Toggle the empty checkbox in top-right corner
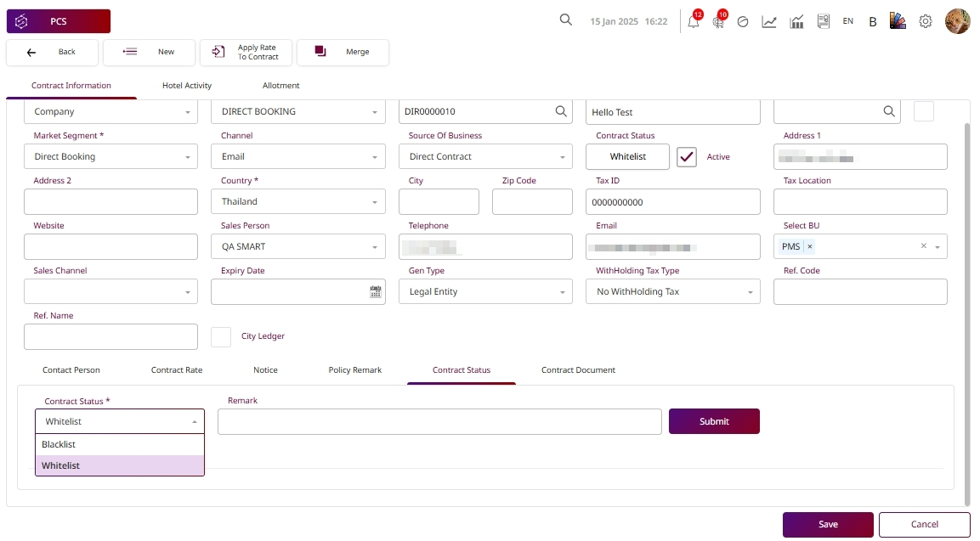 click(923, 111)
